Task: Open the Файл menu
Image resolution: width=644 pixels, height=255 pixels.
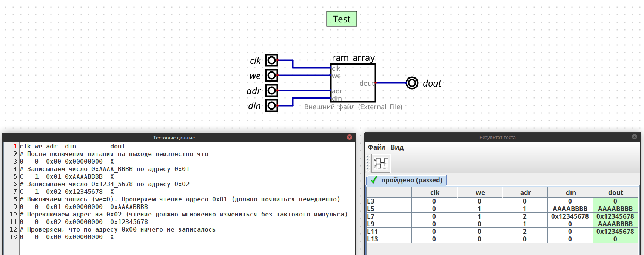Action: coord(377,147)
